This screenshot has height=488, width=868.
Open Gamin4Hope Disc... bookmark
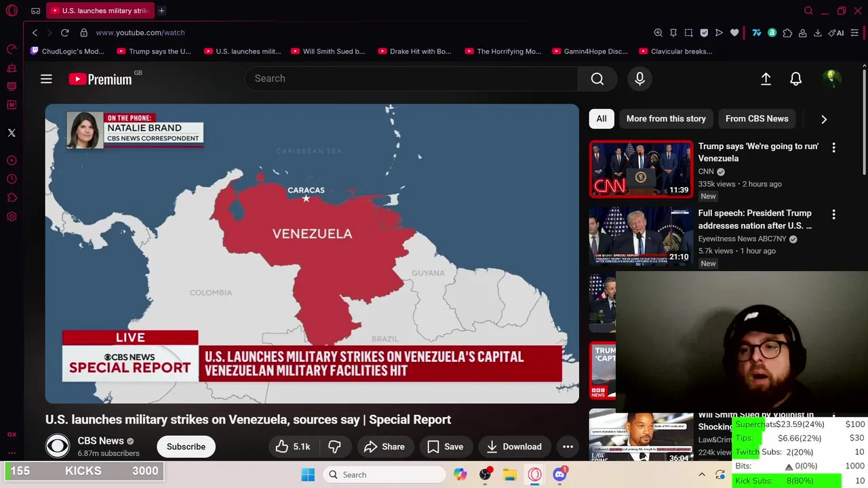pyautogui.click(x=591, y=52)
